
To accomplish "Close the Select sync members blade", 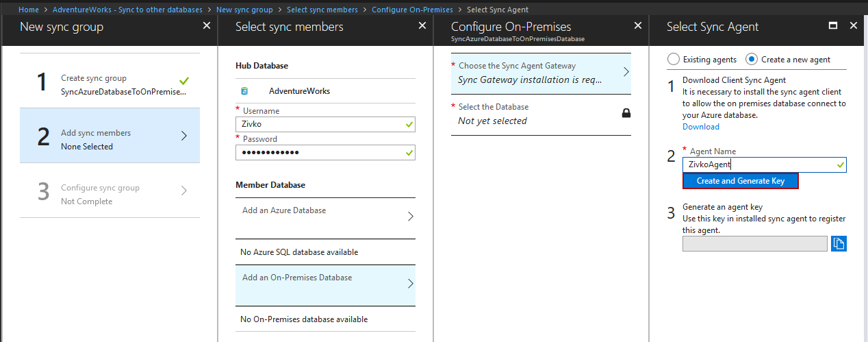I will (422, 25).
